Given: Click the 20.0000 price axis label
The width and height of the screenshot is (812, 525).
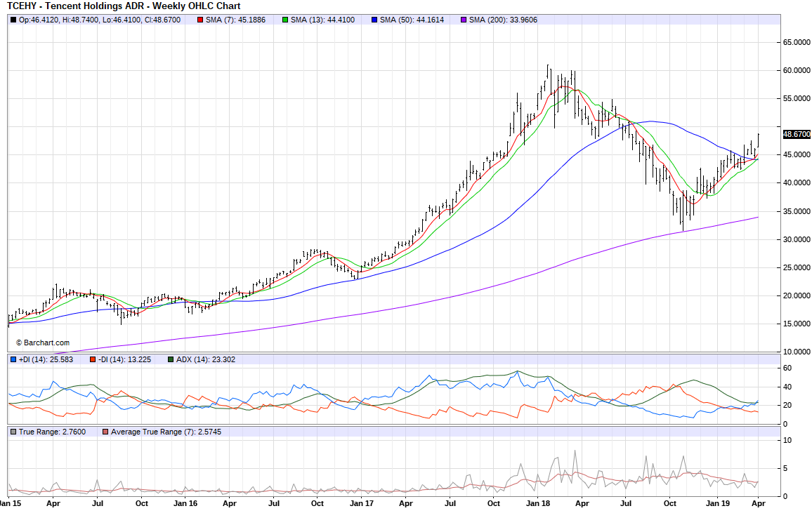Looking at the screenshot, I should pyautogui.click(x=797, y=296).
